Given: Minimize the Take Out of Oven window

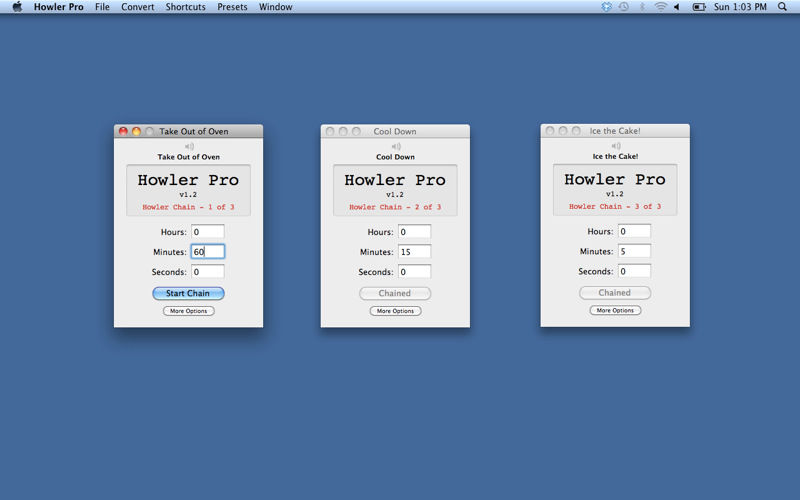Looking at the screenshot, I should [x=136, y=131].
